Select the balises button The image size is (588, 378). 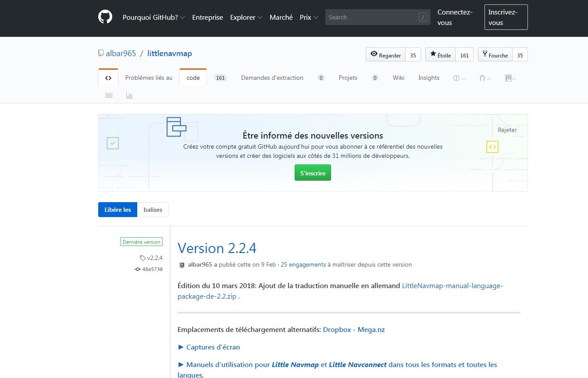pyautogui.click(x=153, y=210)
